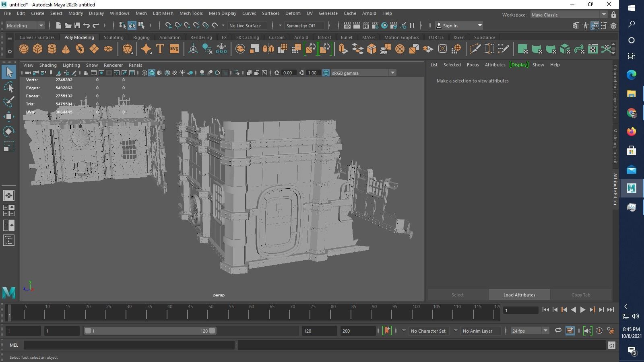Open the Modeling menu set dropdown
644x362 pixels.
[25, 25]
